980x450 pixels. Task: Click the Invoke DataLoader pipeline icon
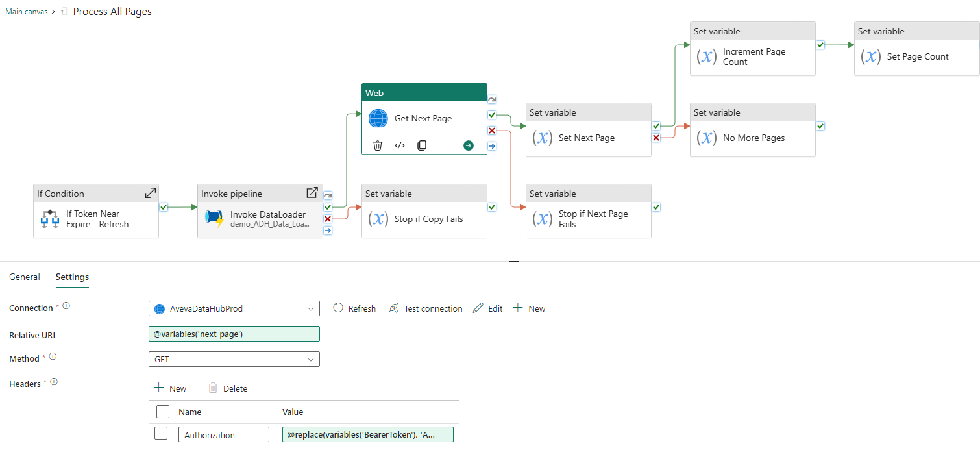pos(214,218)
